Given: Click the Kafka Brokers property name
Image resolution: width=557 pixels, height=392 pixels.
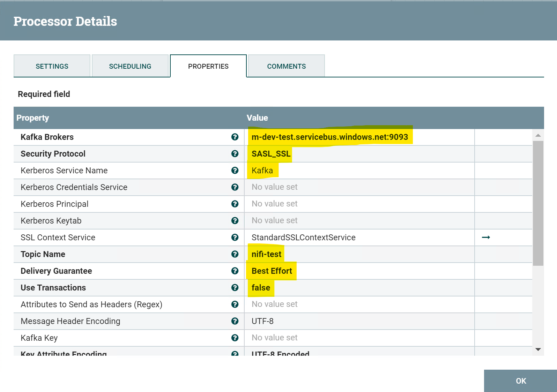Looking at the screenshot, I should pyautogui.click(x=47, y=137).
